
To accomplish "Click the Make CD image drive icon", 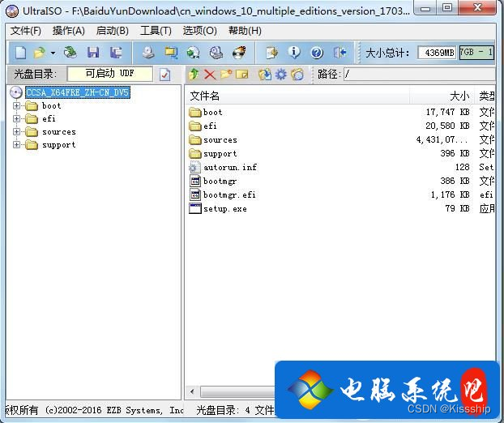I will [148, 53].
